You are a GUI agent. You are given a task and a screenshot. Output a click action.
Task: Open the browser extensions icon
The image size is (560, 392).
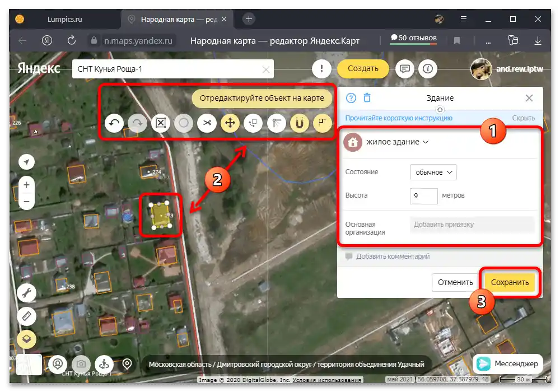(x=513, y=40)
